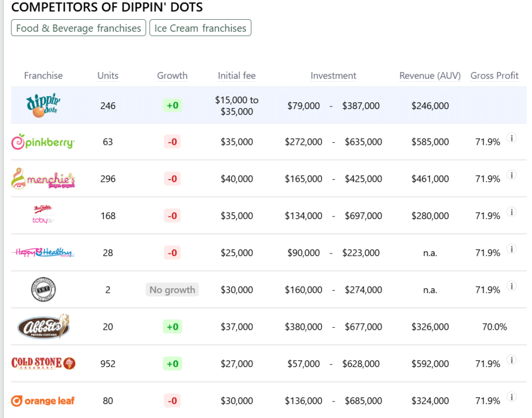Click the -0 growth badge for Pinkberry
The image size is (532, 418).
click(172, 142)
